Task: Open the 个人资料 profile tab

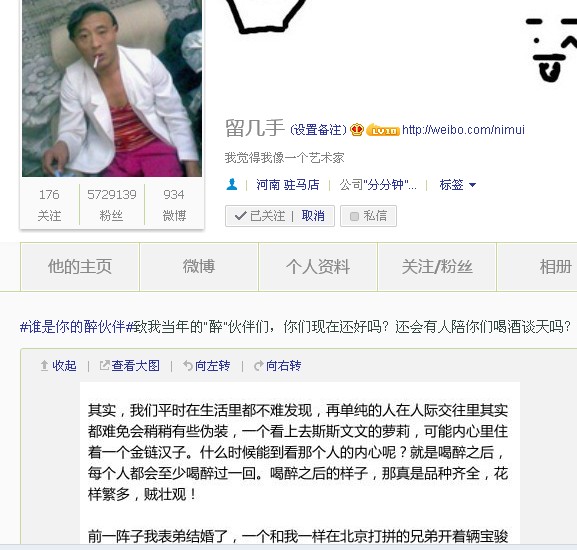Action: 318,267
